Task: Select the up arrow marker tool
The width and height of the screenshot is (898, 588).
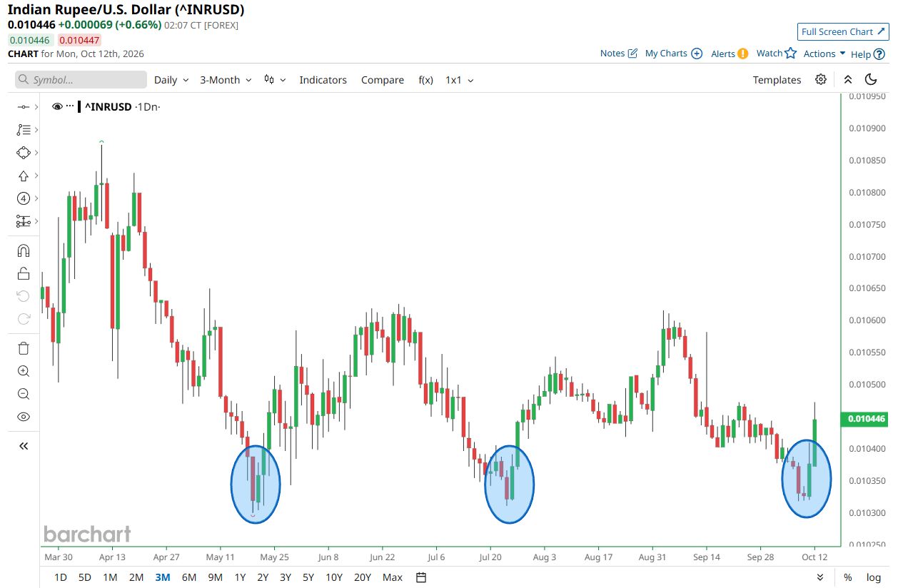Action: [23, 176]
